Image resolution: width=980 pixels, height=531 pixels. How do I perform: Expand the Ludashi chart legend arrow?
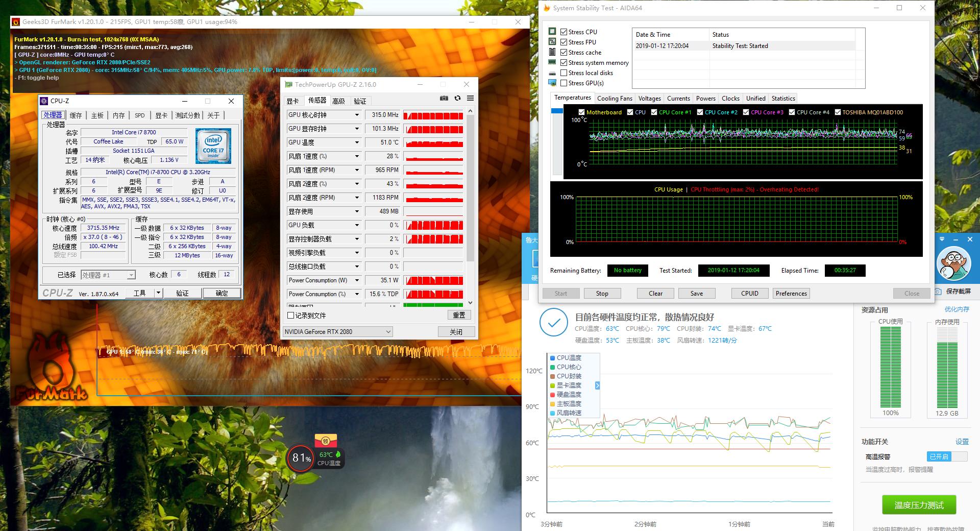(597, 385)
